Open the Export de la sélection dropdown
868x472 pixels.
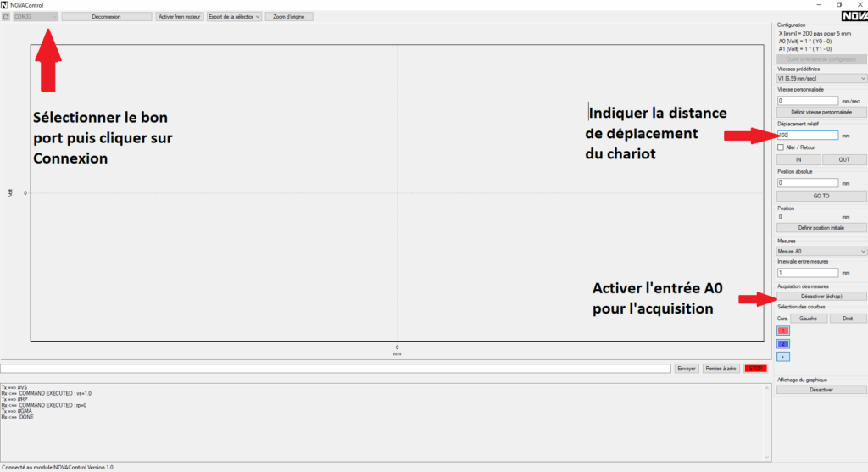coord(234,16)
